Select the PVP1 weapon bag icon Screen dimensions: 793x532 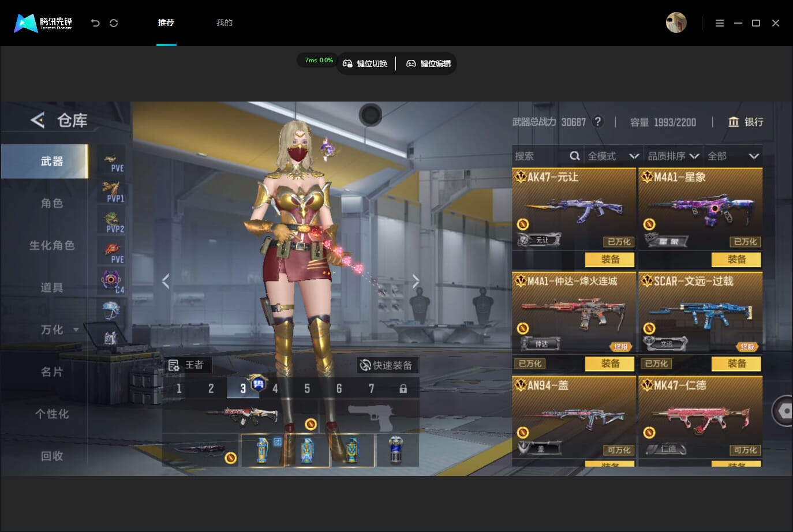(112, 192)
